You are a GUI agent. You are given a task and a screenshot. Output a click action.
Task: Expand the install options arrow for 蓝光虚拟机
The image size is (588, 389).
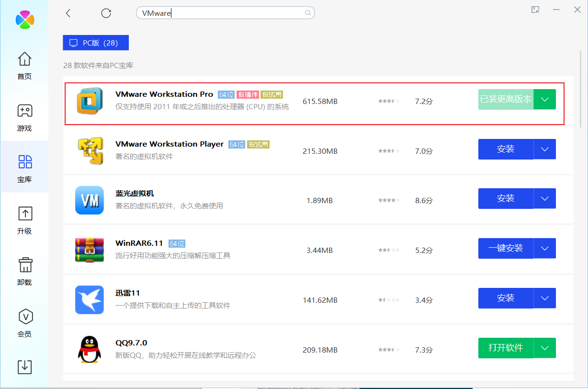(x=545, y=198)
